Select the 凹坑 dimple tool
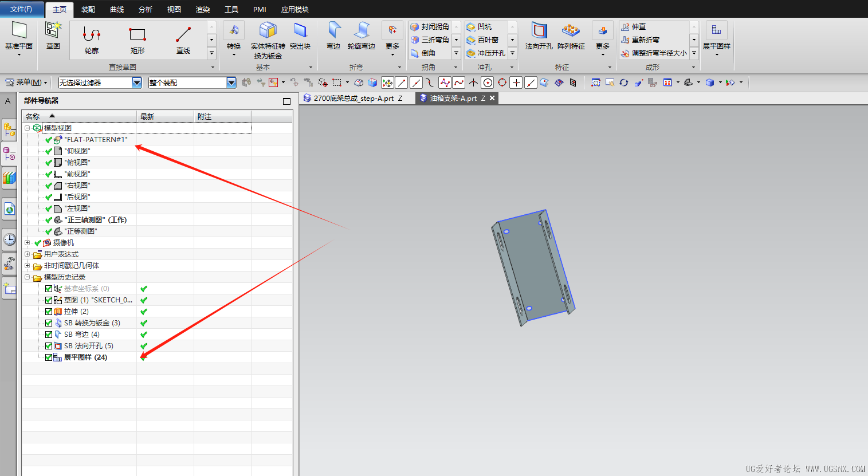 pos(480,26)
